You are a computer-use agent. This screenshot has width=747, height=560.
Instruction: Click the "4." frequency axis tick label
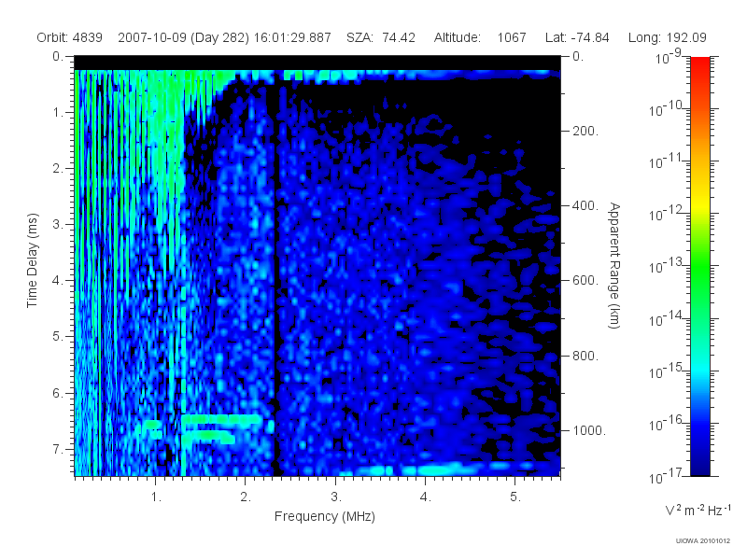coord(426,497)
